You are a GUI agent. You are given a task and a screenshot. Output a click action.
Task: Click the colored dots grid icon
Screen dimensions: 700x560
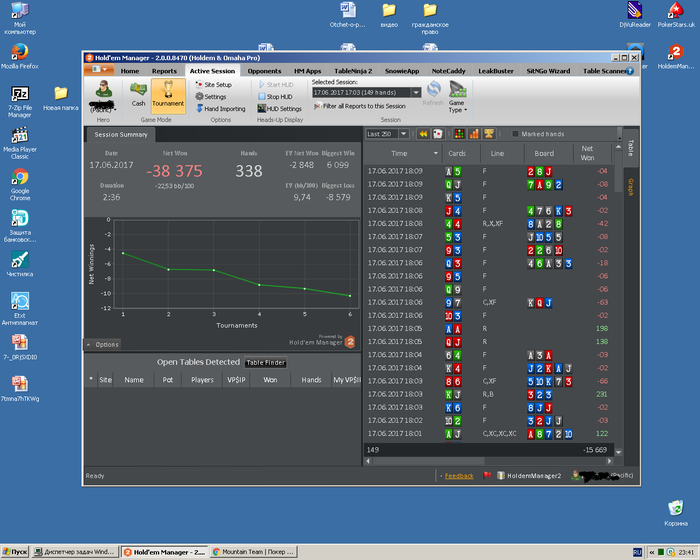[459, 134]
